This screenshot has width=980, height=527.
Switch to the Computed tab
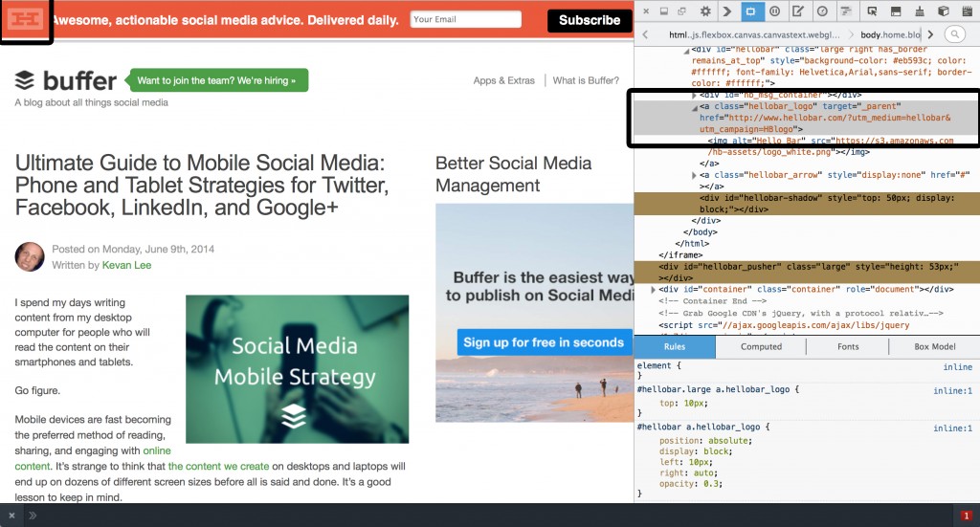tap(761, 346)
